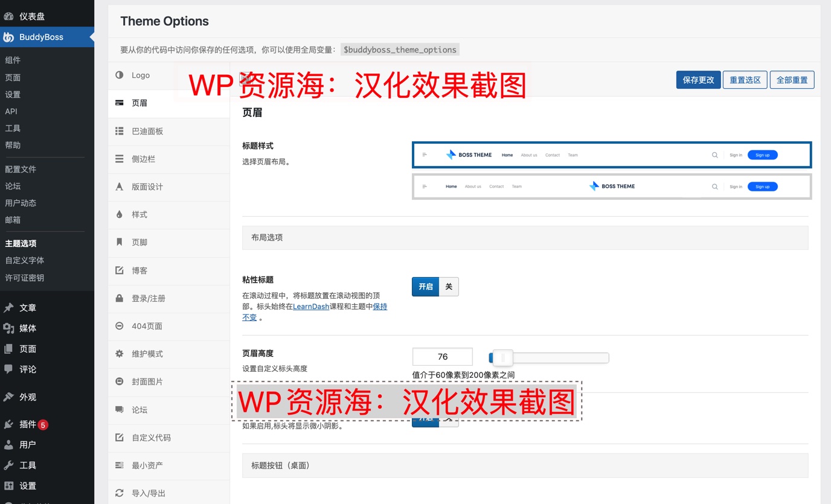
Task: Click the Logo section icon
Action: pos(120,75)
